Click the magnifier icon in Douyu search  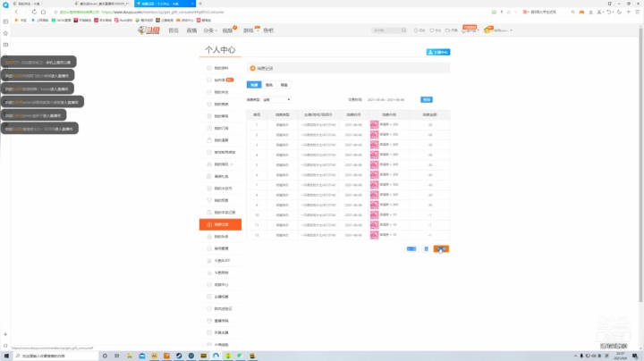click(403, 30)
